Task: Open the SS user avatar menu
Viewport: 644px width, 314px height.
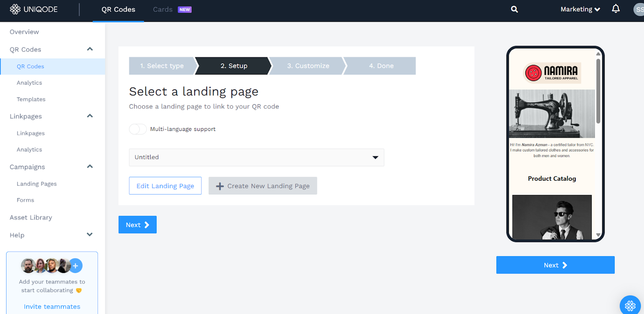Action: (639, 10)
